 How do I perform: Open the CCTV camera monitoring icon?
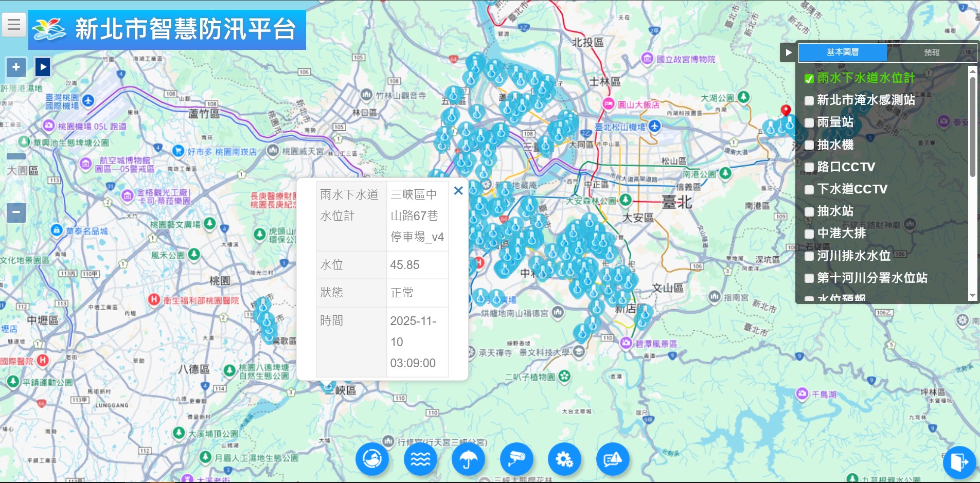coord(518,459)
